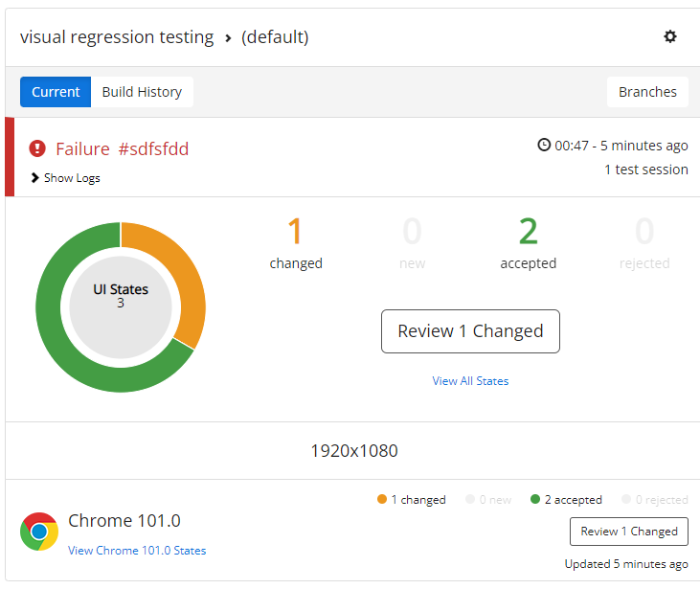Click the Chrome browser logo
Image resolution: width=700 pixels, height=589 pixels.
(x=39, y=532)
